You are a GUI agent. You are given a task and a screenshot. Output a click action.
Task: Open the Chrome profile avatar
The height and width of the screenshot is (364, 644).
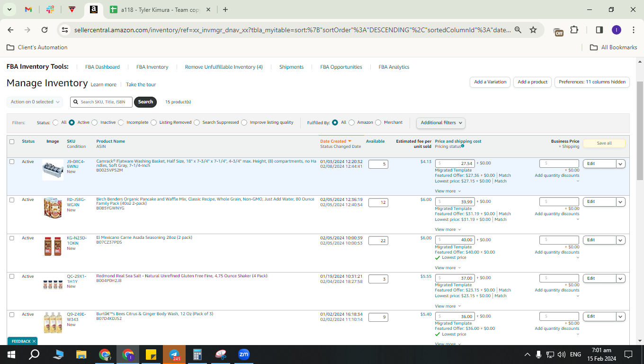tap(616, 30)
